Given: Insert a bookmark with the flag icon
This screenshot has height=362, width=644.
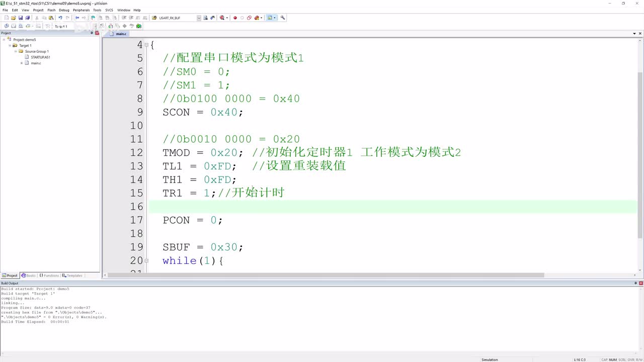Looking at the screenshot, I should [93, 18].
